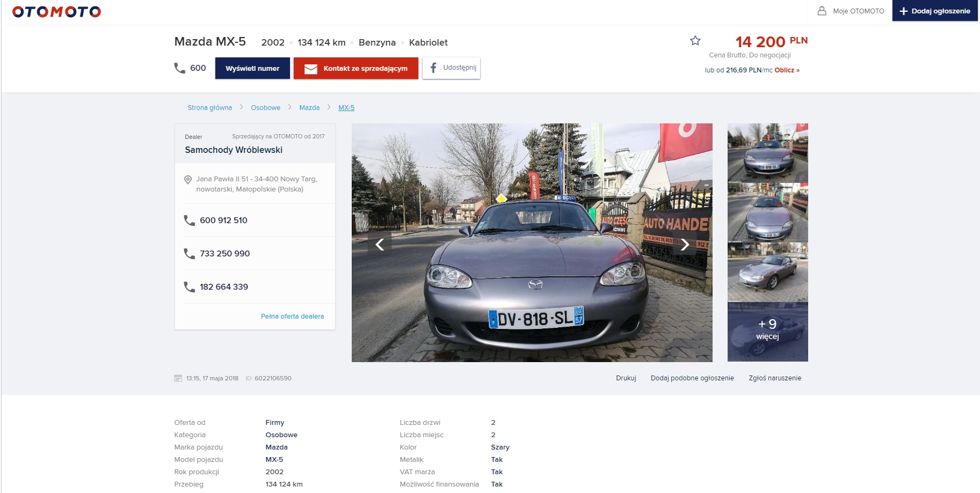The height and width of the screenshot is (493, 980).
Task: Add listing to favorites with star icon
Action: [695, 41]
